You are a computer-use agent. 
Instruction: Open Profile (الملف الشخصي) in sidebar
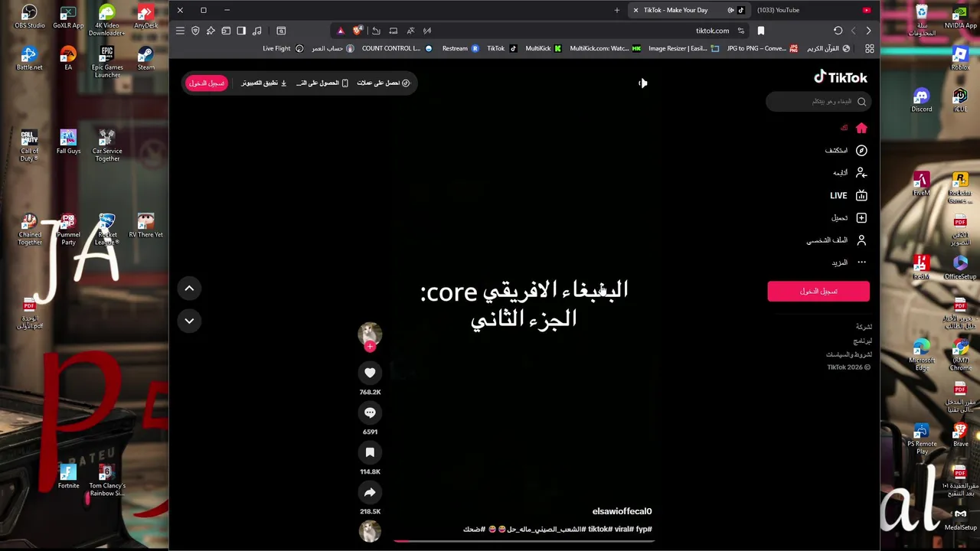[x=836, y=240]
